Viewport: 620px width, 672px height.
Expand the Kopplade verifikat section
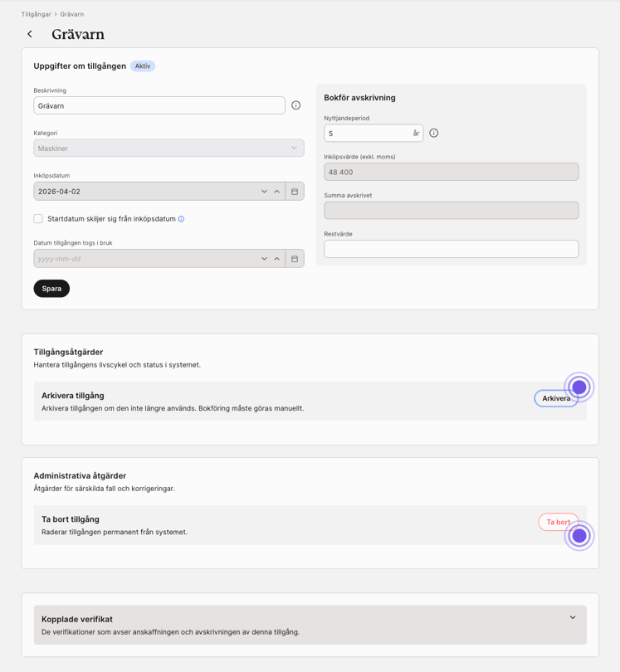572,618
